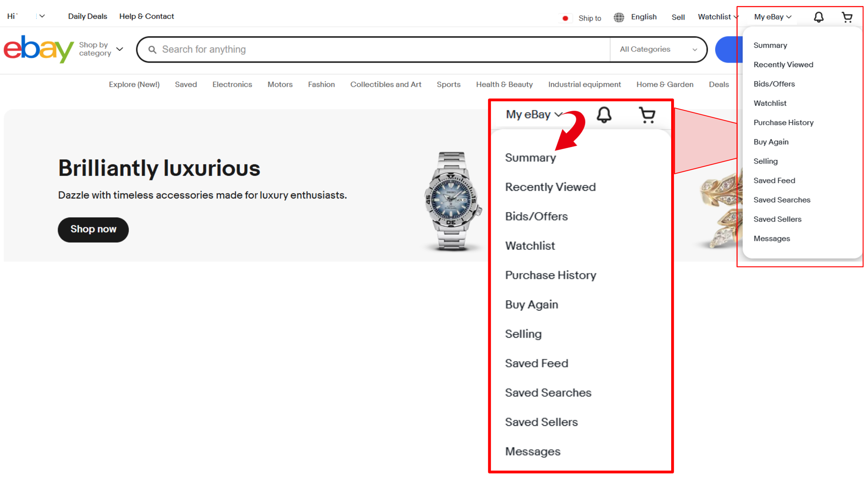Select the English language option

pyautogui.click(x=644, y=17)
